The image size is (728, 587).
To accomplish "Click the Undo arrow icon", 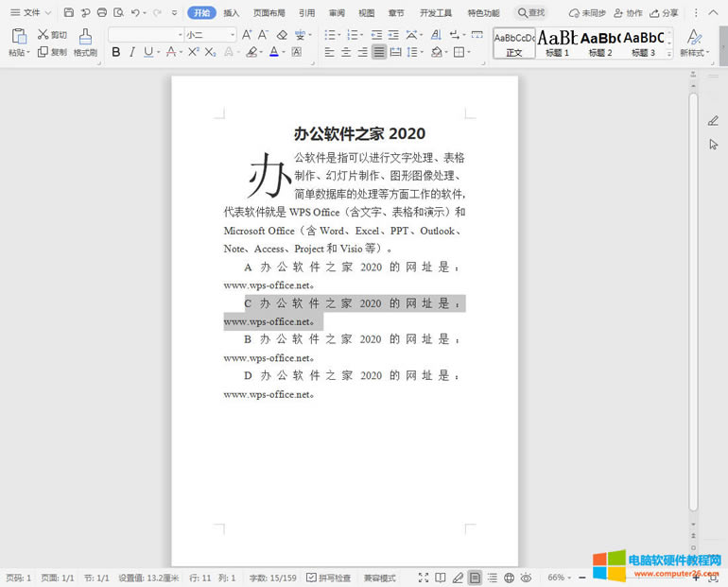I will coord(135,13).
